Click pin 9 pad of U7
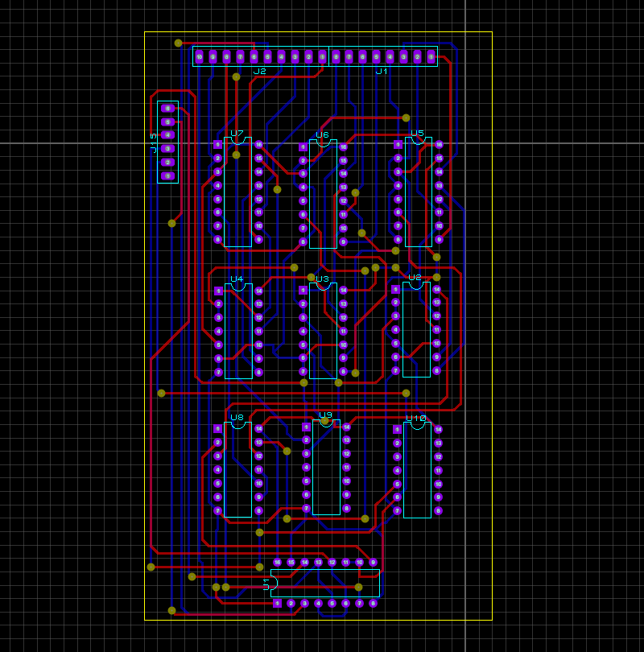The width and height of the screenshot is (644, 652). pos(258,240)
